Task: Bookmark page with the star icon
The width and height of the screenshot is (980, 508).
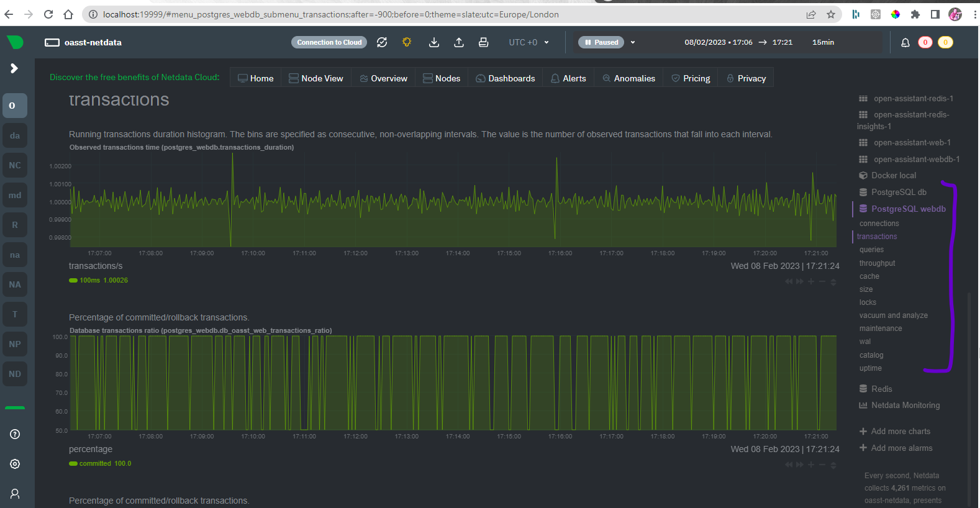Action: (x=831, y=14)
